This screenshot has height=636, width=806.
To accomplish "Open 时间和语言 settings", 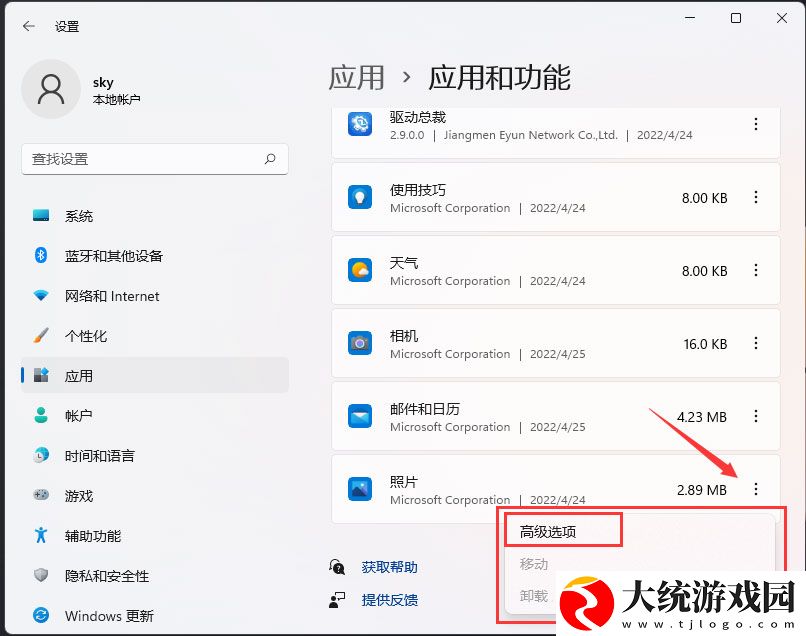I will (x=155, y=456).
